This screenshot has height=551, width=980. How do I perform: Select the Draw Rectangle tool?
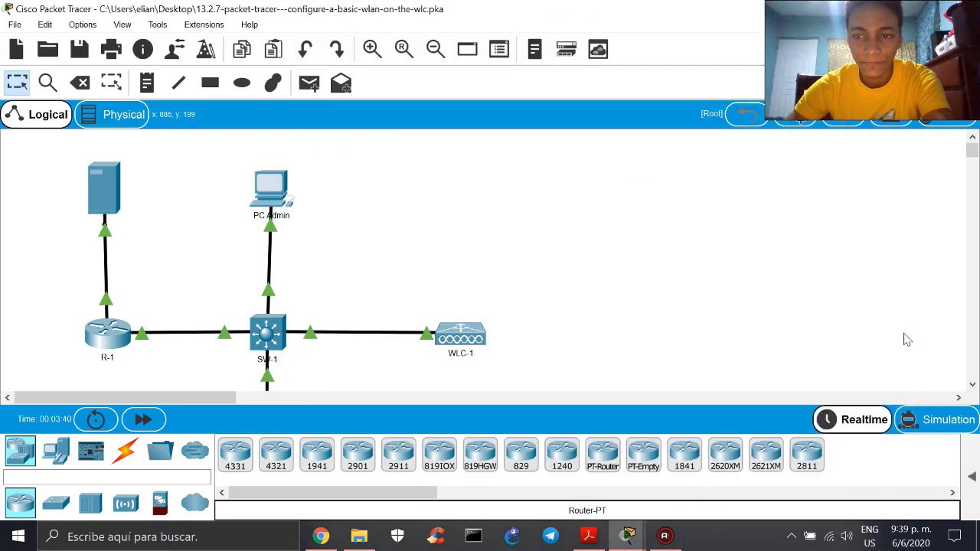[x=210, y=83]
